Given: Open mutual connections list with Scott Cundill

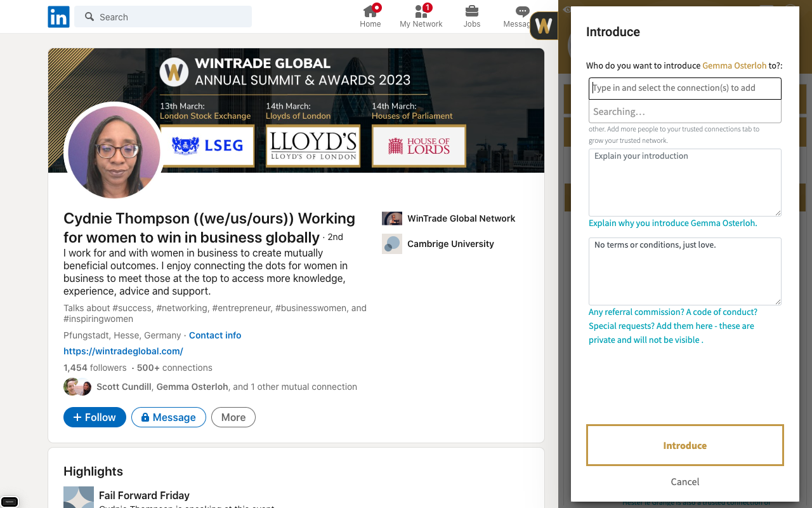Looking at the screenshot, I should pos(226,387).
